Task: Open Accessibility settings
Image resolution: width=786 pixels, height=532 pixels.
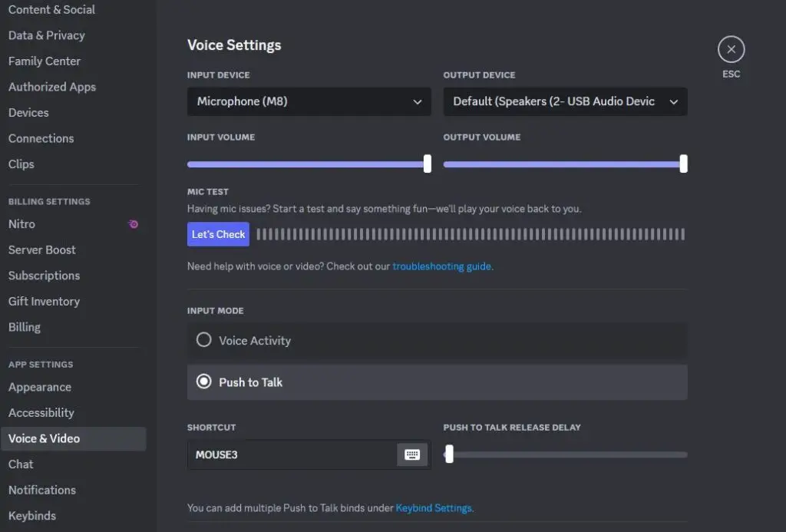Action: click(41, 413)
